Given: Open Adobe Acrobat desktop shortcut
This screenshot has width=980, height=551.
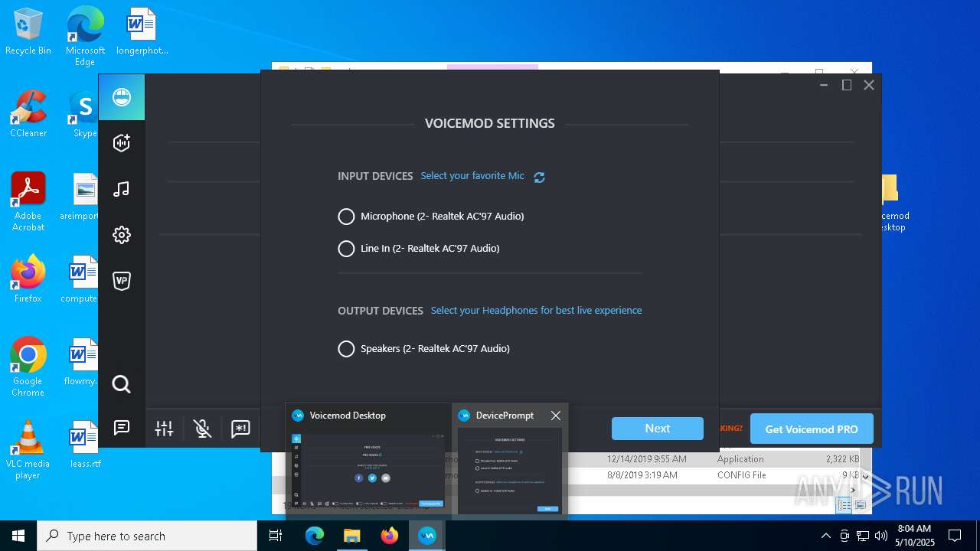Looking at the screenshot, I should click(x=28, y=202).
